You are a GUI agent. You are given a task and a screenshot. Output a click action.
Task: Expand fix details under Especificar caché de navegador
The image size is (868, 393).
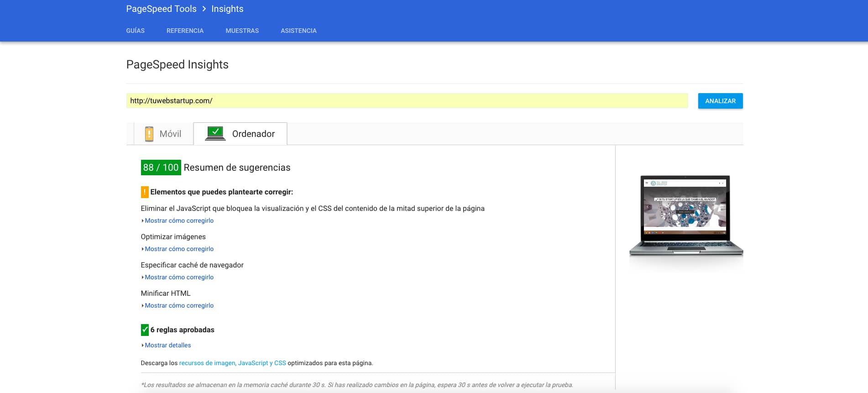pos(179,277)
